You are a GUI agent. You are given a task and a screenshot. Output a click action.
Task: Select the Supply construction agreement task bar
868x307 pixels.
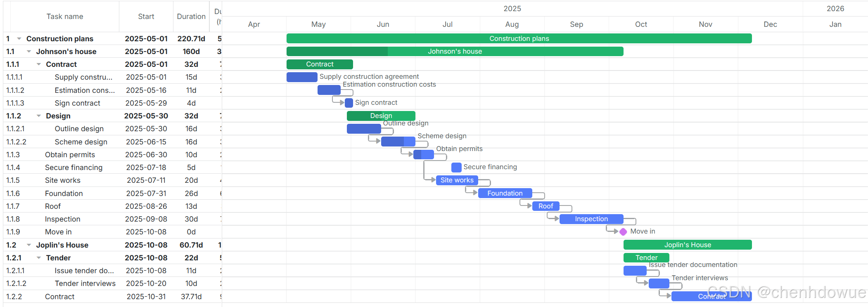pos(302,77)
